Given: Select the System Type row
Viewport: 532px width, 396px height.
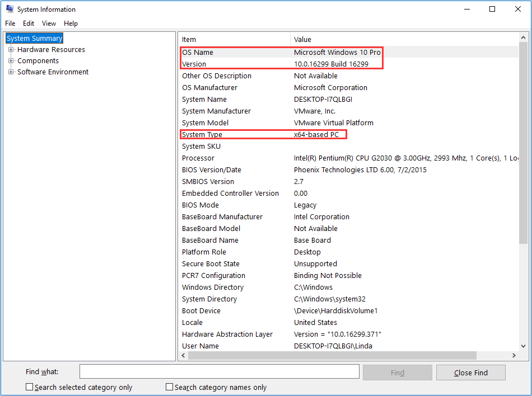Looking at the screenshot, I should point(348,134).
